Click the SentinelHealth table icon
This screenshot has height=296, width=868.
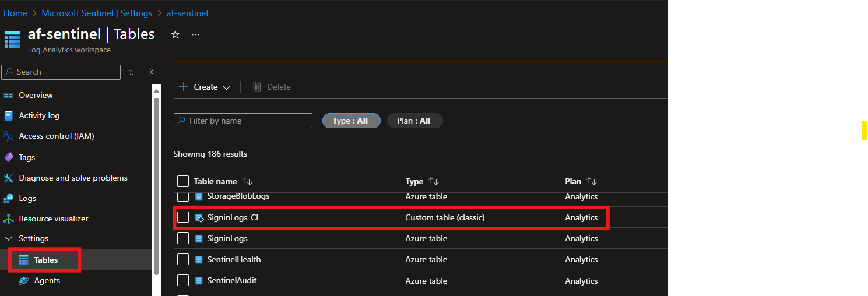click(199, 259)
